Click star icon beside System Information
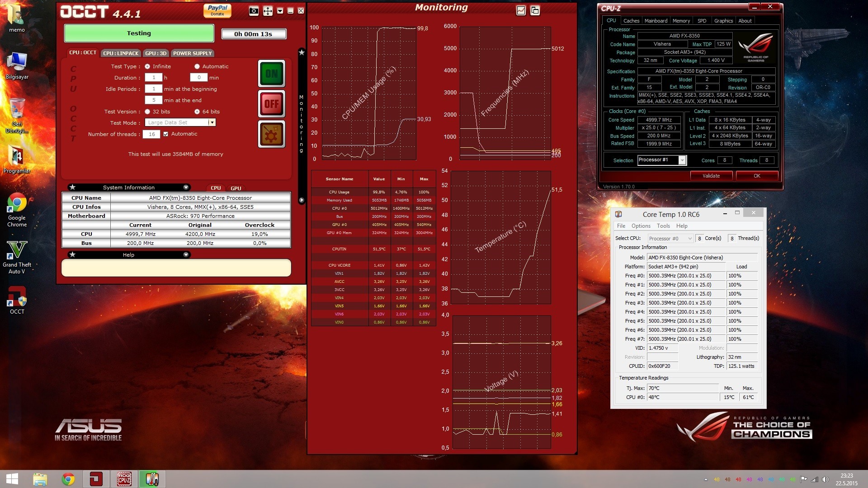 [x=72, y=187]
